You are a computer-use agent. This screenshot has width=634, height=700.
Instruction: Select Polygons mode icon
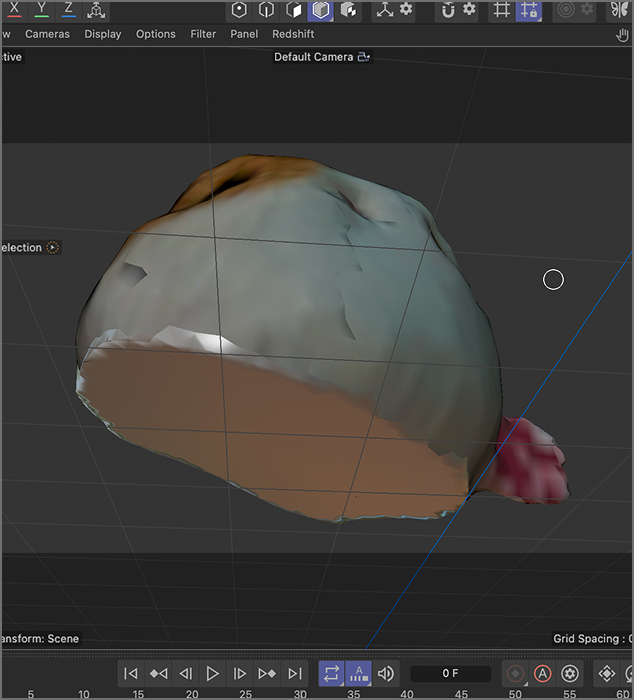(293, 10)
